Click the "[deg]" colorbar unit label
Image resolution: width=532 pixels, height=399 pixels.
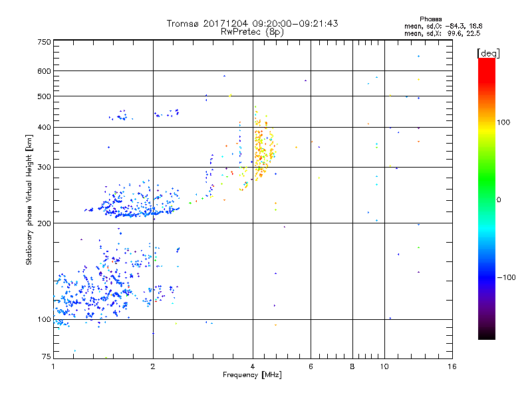[488, 53]
